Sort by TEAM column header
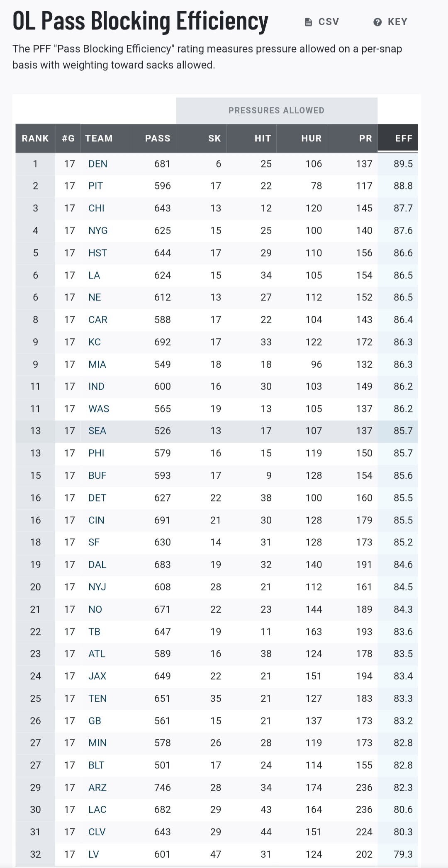The image size is (448, 868). [99, 138]
